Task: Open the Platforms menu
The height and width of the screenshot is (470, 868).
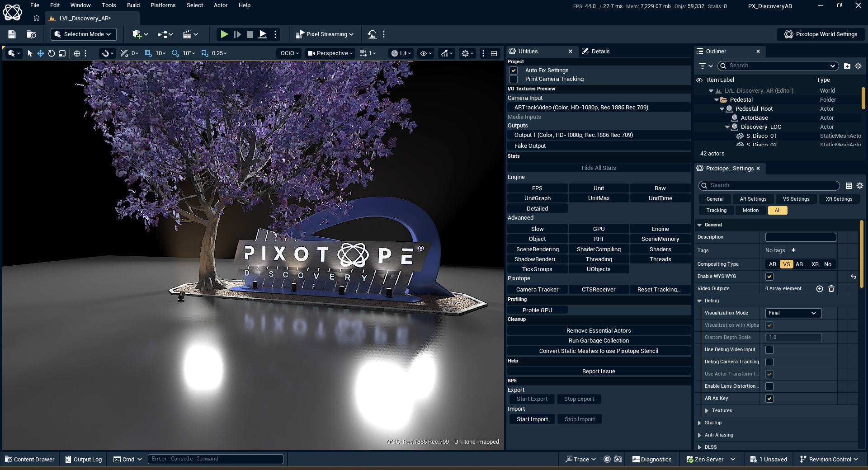Action: 163,5
